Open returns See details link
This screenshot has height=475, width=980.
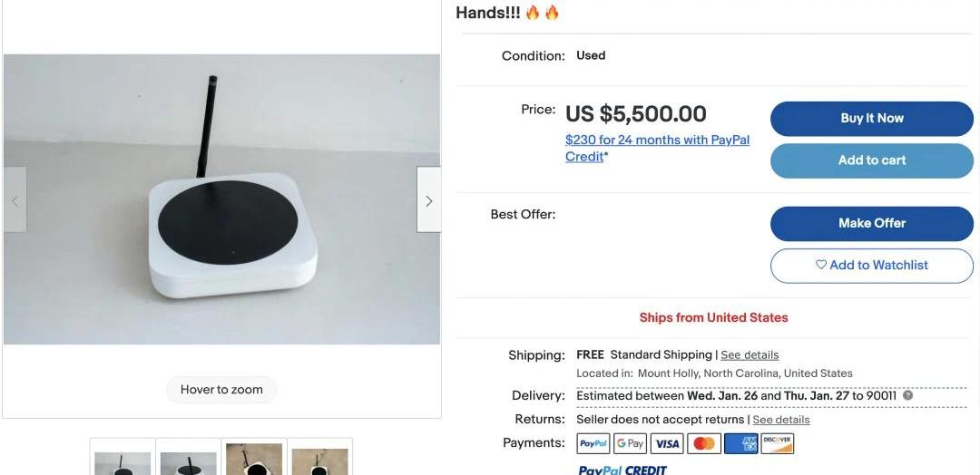click(780, 420)
